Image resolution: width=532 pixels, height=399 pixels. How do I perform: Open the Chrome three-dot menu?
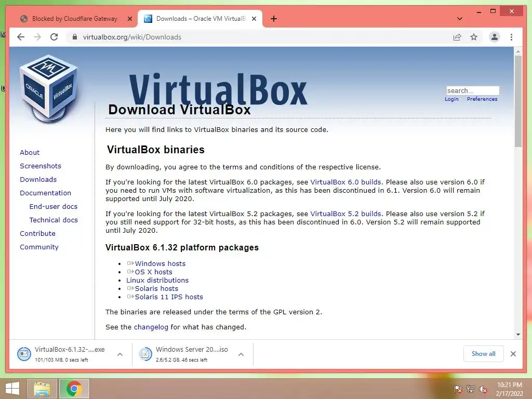511,37
